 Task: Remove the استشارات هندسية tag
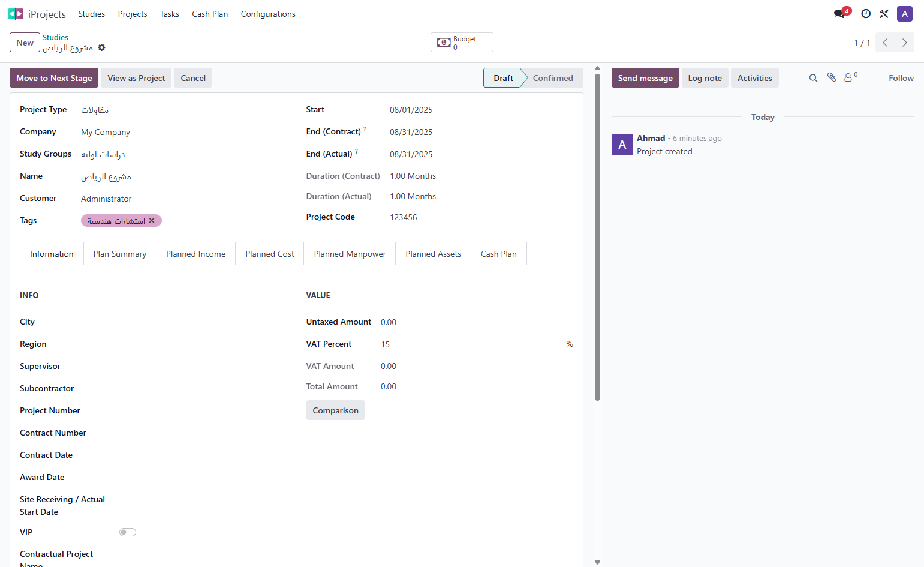pos(152,221)
